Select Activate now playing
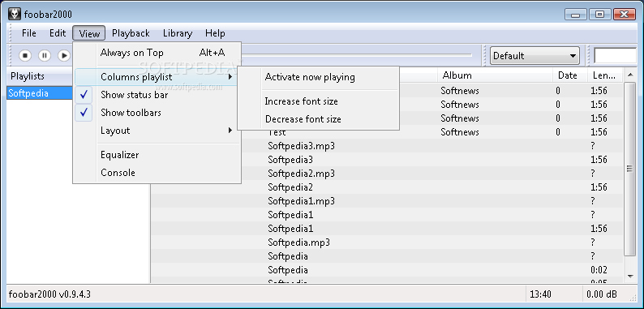Viewport: 644px width, 309px height. tap(318, 77)
